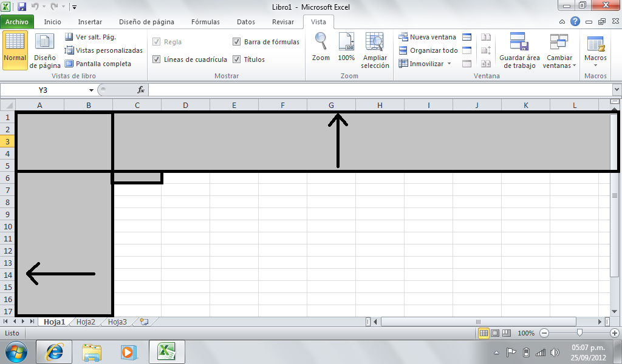Disable the Barra de fórmulas checkbox
This screenshot has height=364, width=622.
tap(236, 42)
